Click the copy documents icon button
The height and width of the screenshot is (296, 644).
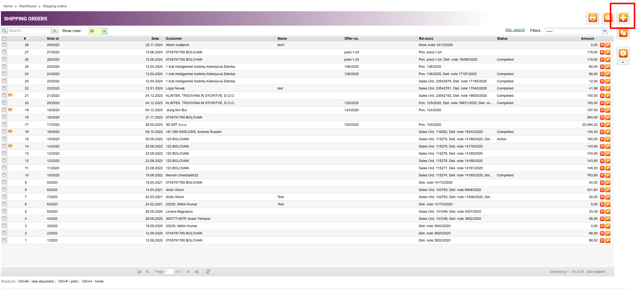tap(623, 33)
